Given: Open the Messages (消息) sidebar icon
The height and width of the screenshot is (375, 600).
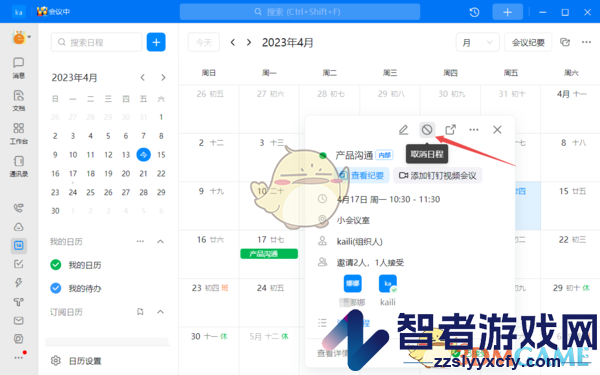Looking at the screenshot, I should [18, 68].
